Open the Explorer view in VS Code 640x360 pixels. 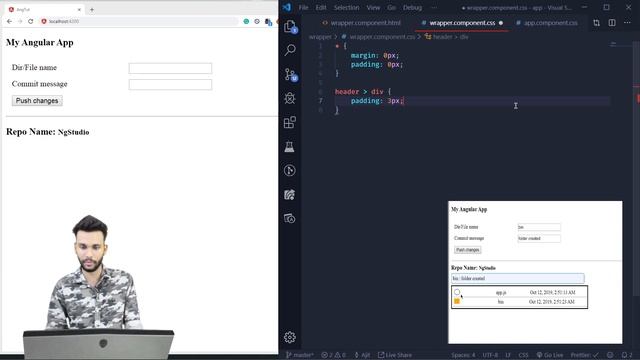tap(290, 27)
